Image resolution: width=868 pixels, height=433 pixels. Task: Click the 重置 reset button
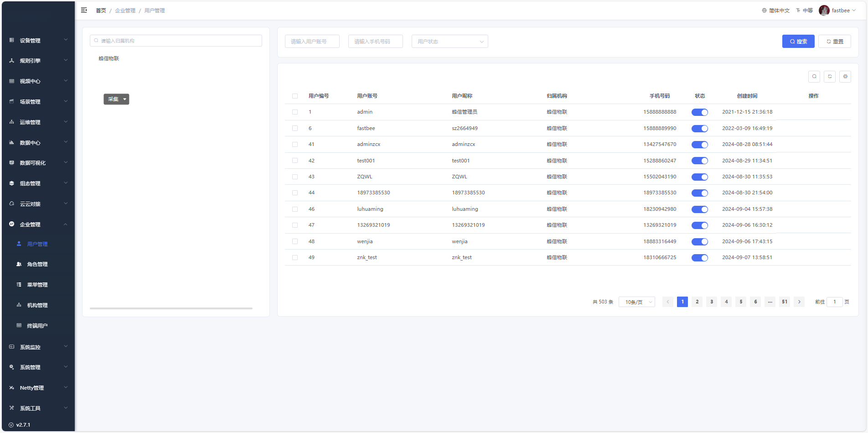(834, 42)
